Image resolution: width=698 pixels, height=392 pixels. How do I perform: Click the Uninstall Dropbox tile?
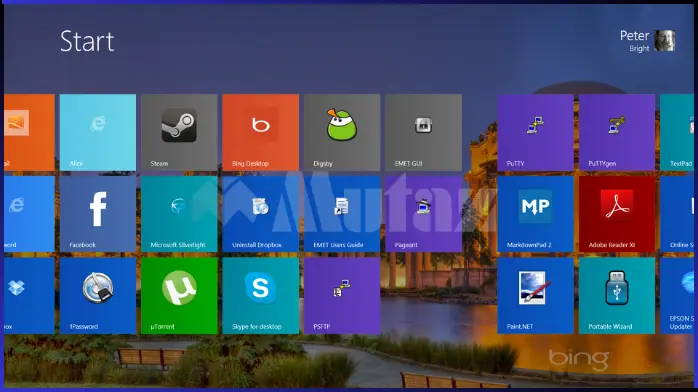pos(261,214)
